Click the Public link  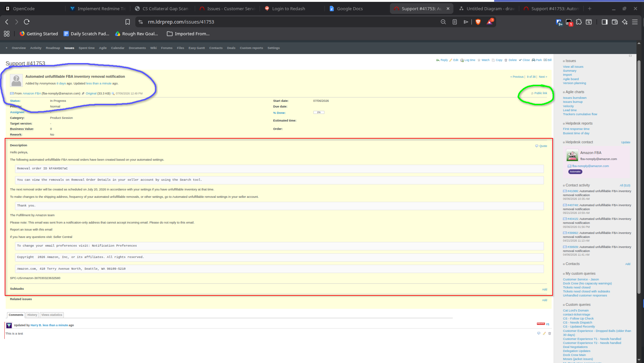coord(540,93)
